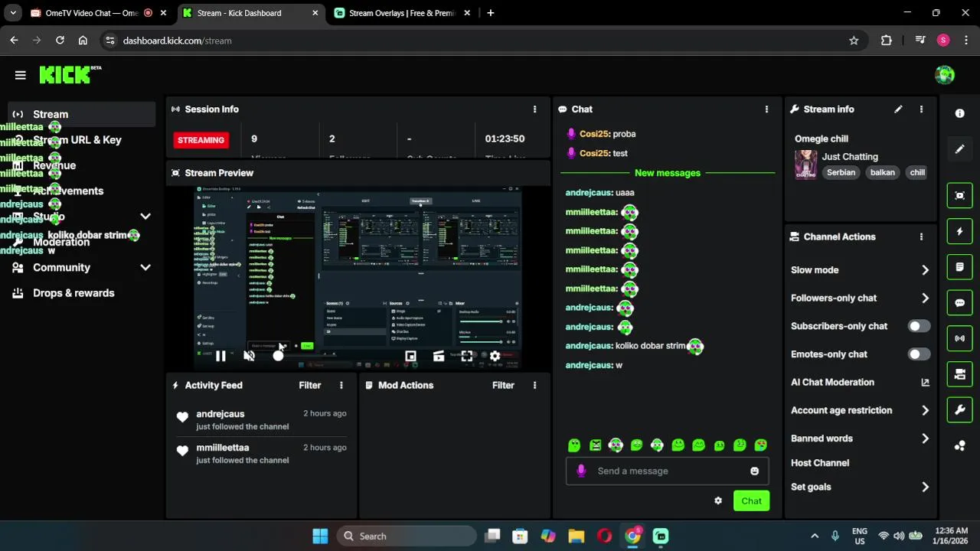Click the edit pencil in right sidebar
This screenshot has width=980, height=551.
coord(959,149)
